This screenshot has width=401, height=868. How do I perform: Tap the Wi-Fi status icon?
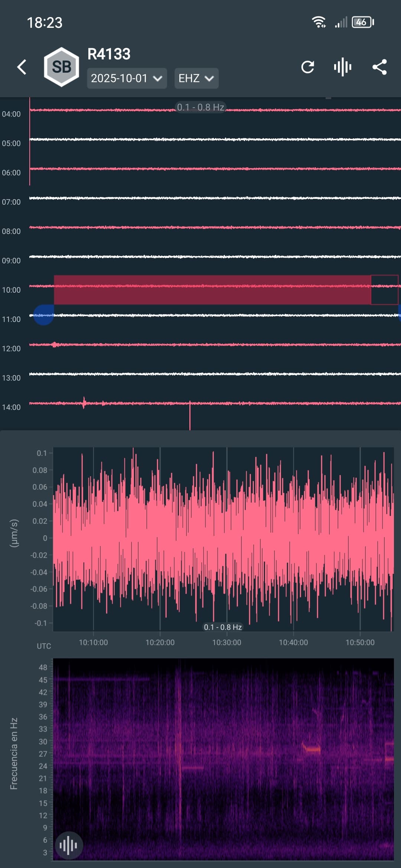click(x=319, y=22)
